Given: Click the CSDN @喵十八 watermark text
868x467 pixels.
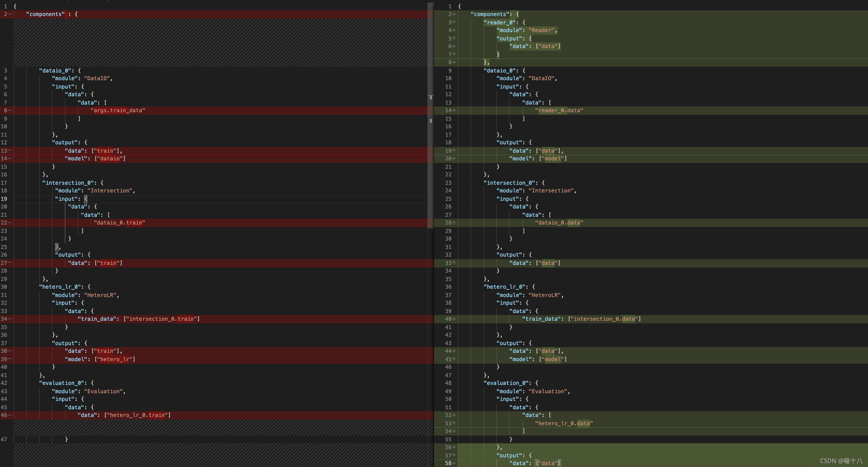Looking at the screenshot, I should coord(841,461).
